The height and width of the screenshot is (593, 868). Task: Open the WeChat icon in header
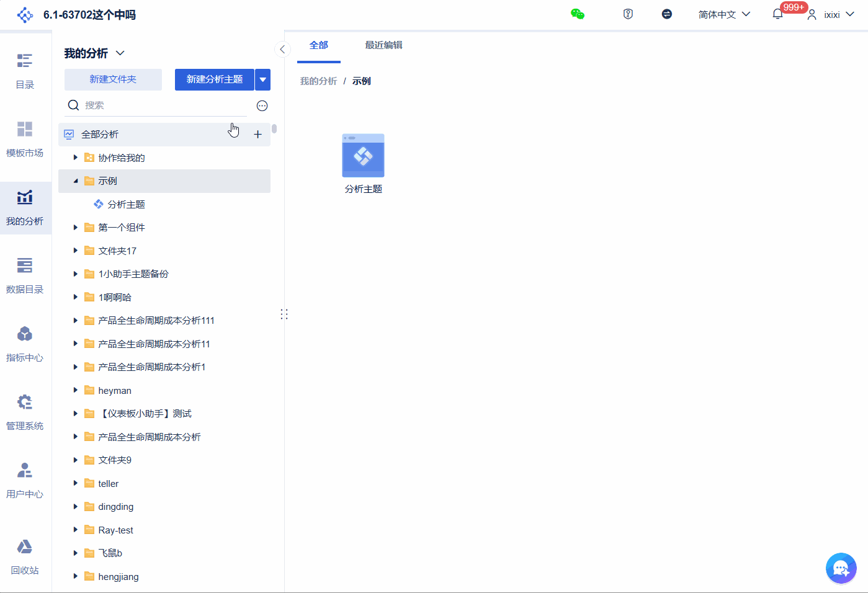(x=578, y=14)
